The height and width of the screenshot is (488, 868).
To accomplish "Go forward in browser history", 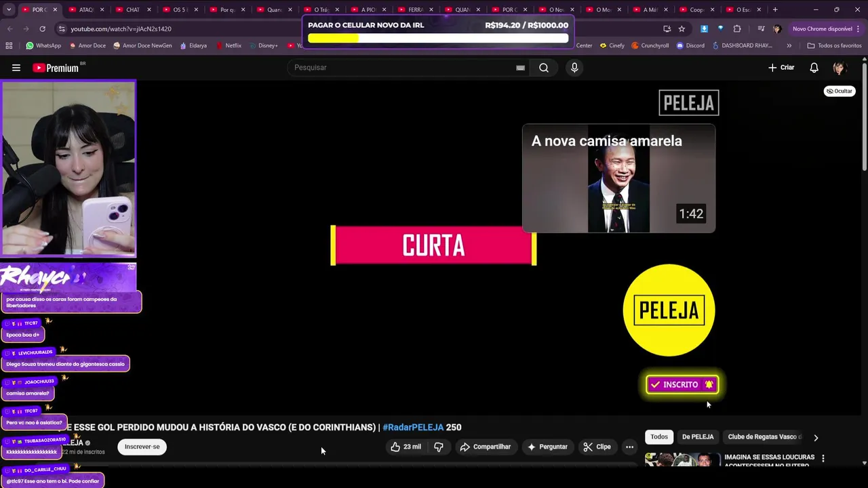I will coord(26,29).
